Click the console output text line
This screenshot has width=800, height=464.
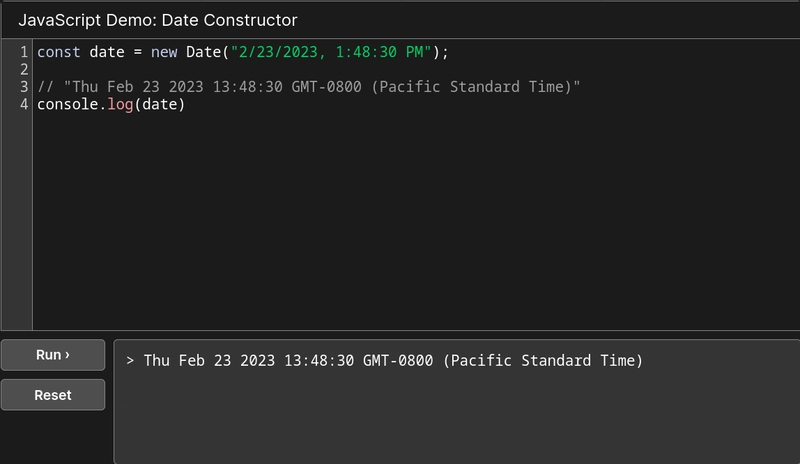pyautogui.click(x=393, y=360)
